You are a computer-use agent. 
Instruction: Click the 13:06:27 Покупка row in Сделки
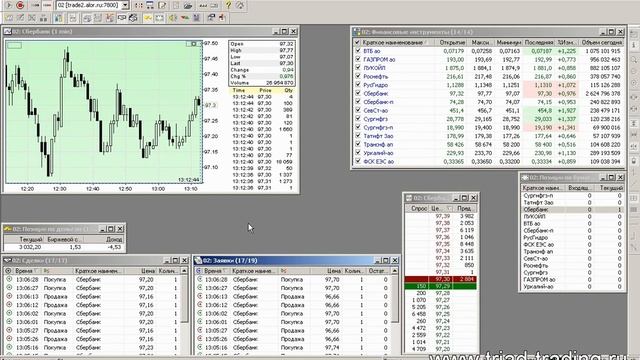pyautogui.click(x=92, y=288)
